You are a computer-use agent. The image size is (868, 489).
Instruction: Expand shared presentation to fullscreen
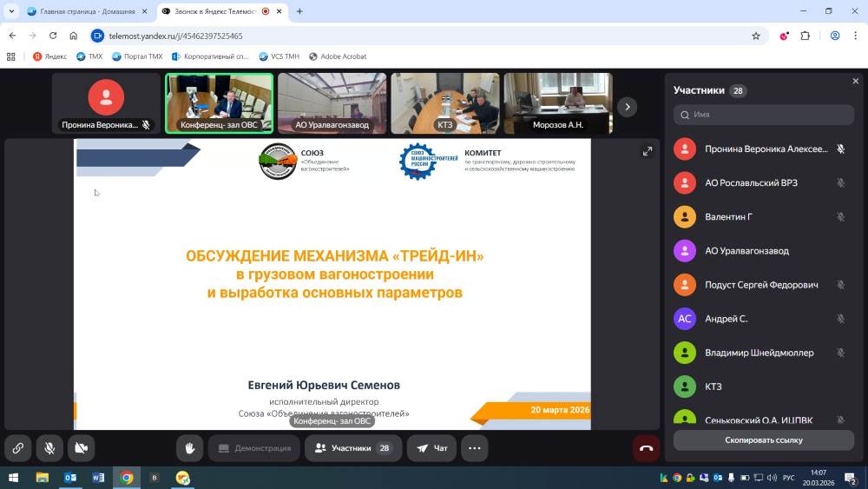point(647,151)
